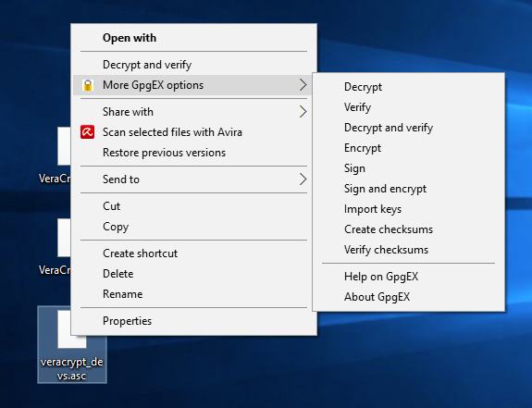Expand the Send to submenu arrow

pyautogui.click(x=303, y=179)
